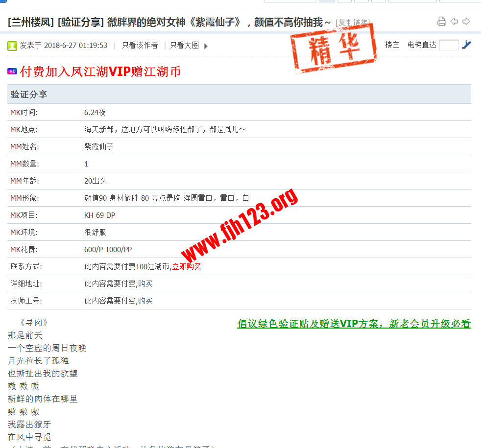This screenshot has width=481, height=448.
Task: Open the green 倡议绿色验证贴 link
Action: click(x=354, y=324)
